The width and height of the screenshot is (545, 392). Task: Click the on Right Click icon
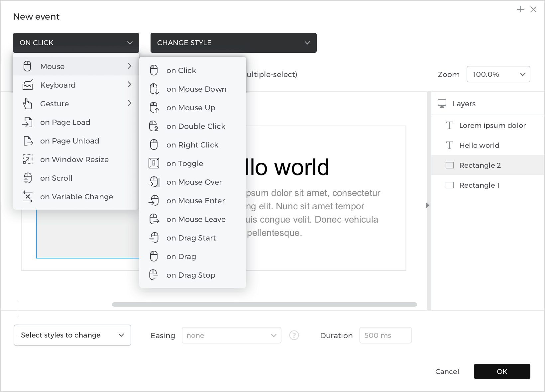click(154, 145)
